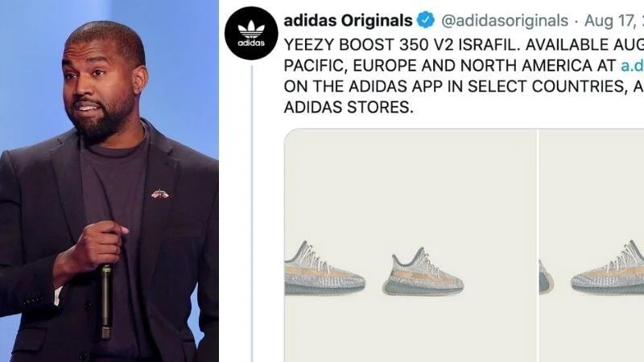Click the ADIDAS STORES. text line

349,107
